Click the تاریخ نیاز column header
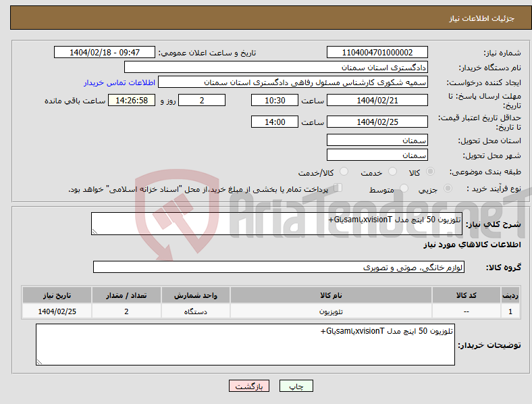This screenshot has height=404, width=532. tap(57, 295)
